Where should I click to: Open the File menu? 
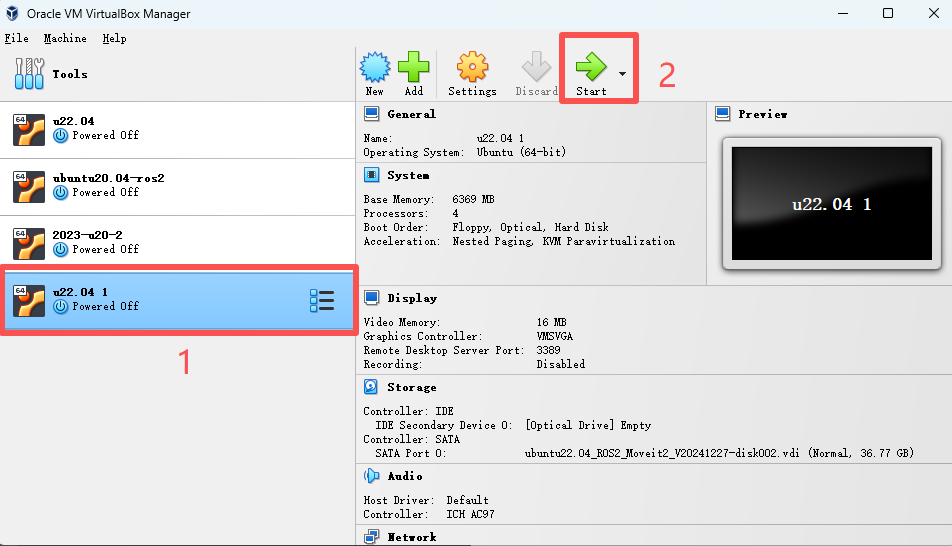coord(16,38)
